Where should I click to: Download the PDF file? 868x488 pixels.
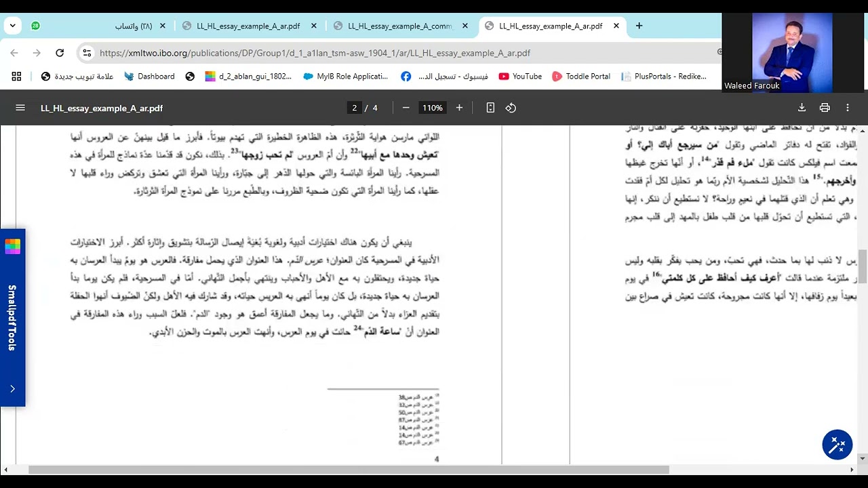(x=802, y=108)
